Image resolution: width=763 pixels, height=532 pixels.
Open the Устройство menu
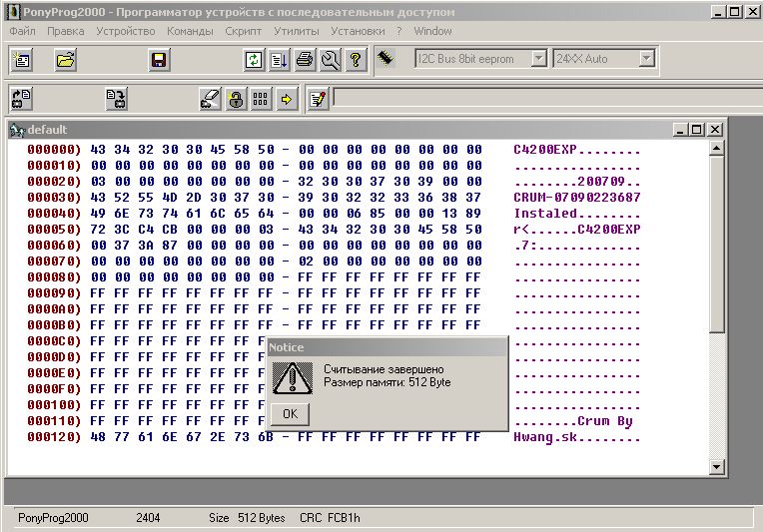coord(126,31)
